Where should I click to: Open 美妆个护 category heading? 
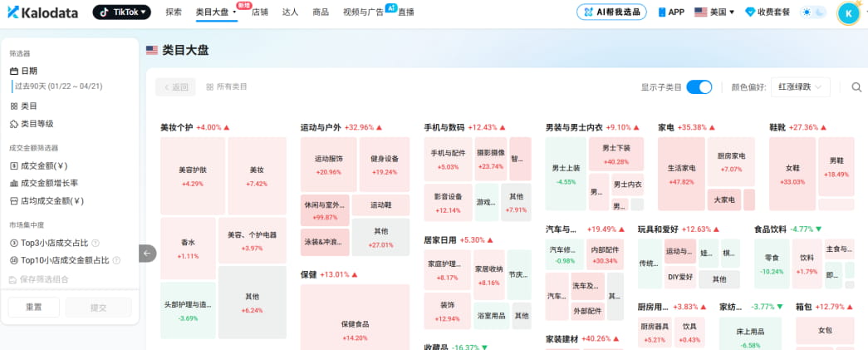(177, 127)
